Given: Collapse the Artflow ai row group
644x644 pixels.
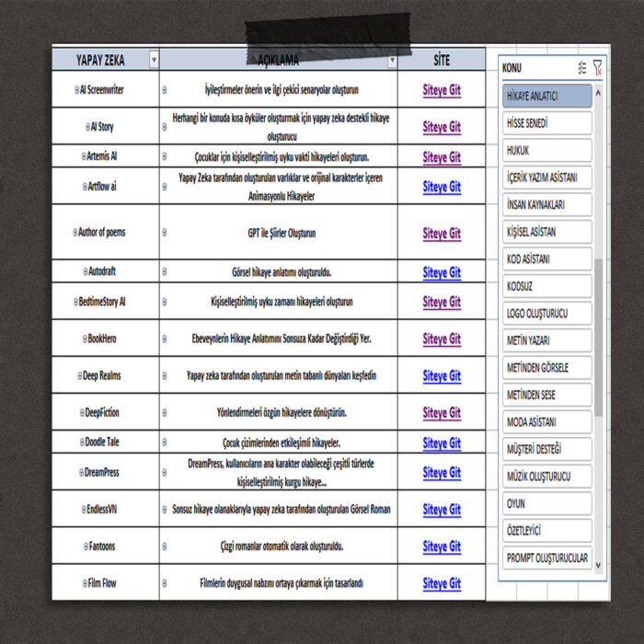Looking at the screenshot, I should coord(85,187).
